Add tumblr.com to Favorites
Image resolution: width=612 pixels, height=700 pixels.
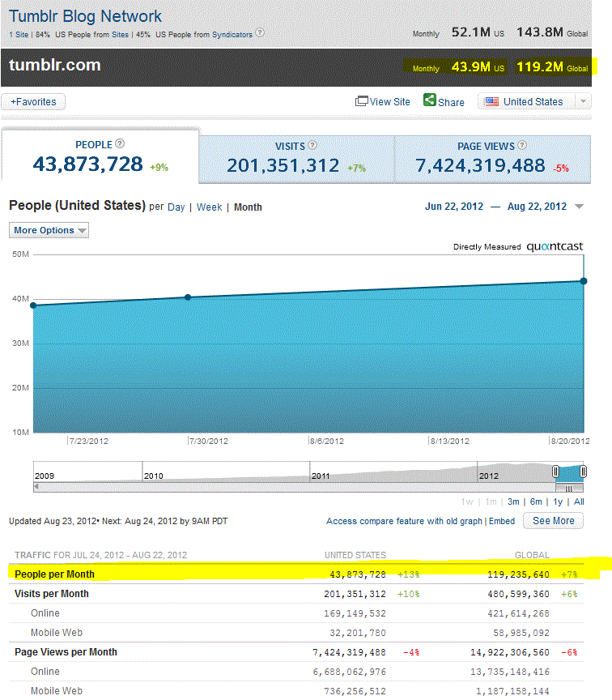click(x=33, y=102)
